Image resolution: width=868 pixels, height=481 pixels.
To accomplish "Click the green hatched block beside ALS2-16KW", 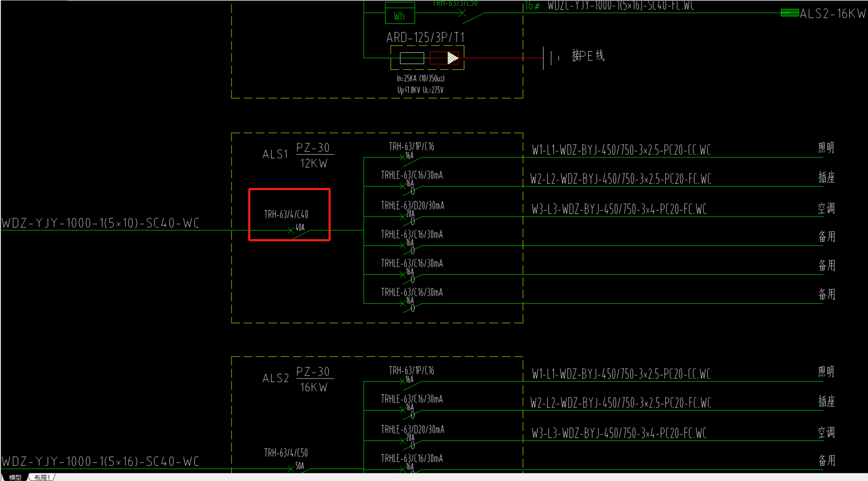I will click(790, 13).
